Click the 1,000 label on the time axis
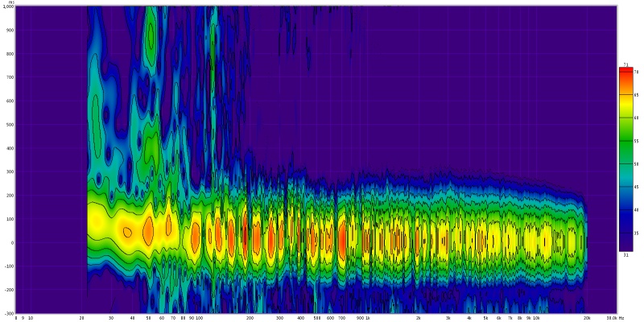Screen dimensions: 644x322 (x=8, y=6)
